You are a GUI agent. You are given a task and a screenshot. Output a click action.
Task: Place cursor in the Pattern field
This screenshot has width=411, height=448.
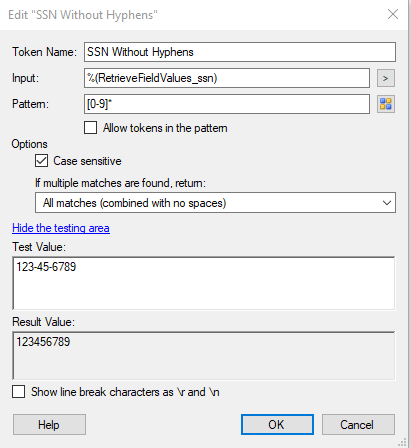(227, 104)
